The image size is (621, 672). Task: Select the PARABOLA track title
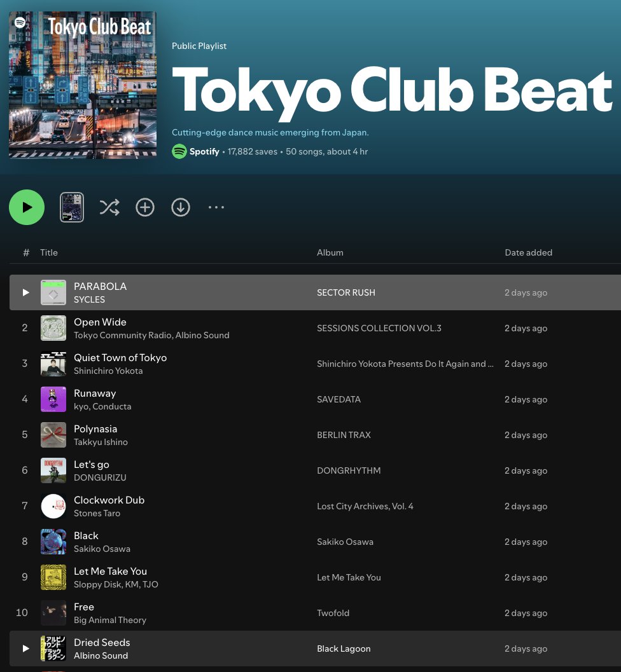tap(100, 286)
